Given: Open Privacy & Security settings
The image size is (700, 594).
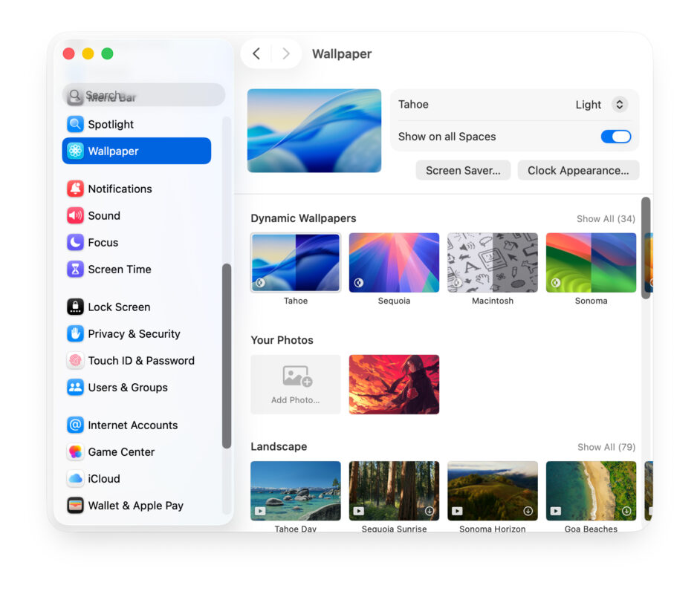Looking at the screenshot, I should (x=137, y=333).
